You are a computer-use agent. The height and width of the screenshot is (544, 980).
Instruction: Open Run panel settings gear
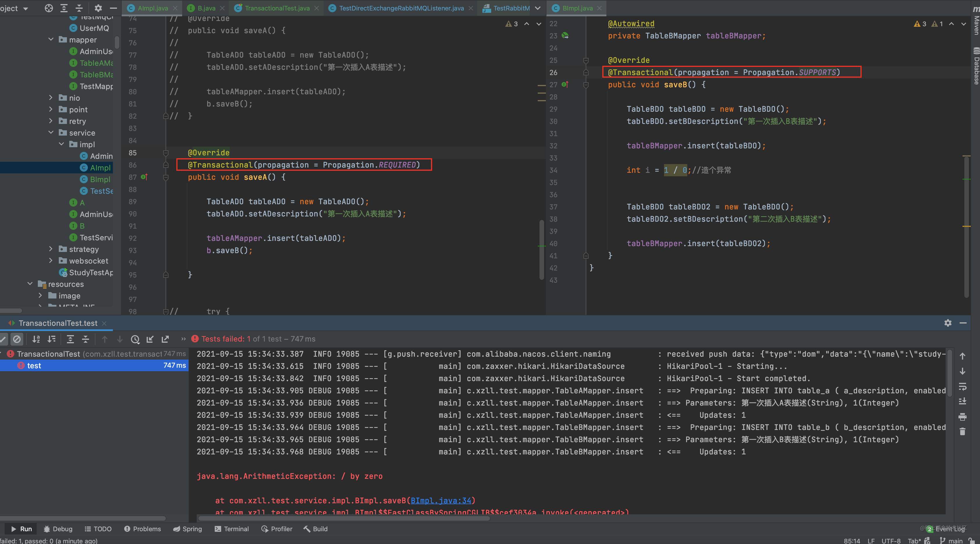(x=948, y=323)
